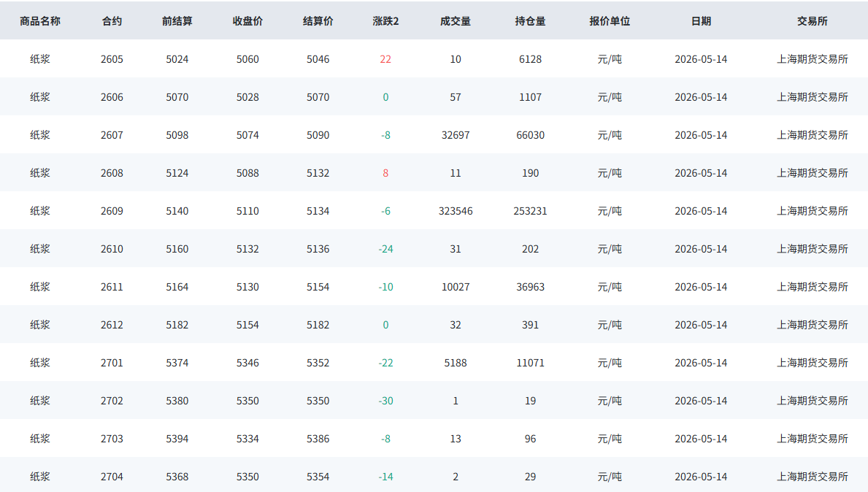This screenshot has width=868, height=492.
Task: Click 上海期货交易所 in the 2612 row
Action: (812, 325)
